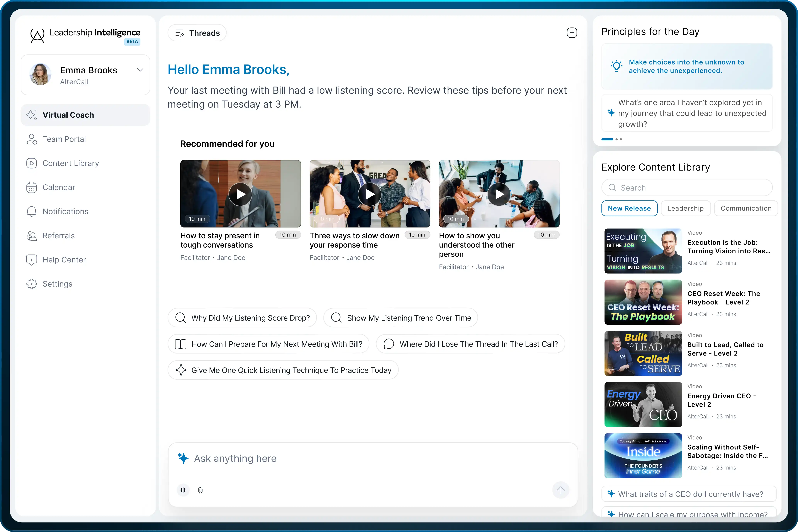The height and width of the screenshot is (532, 798).
Task: Open Notifications from the sidebar
Action: click(x=65, y=211)
